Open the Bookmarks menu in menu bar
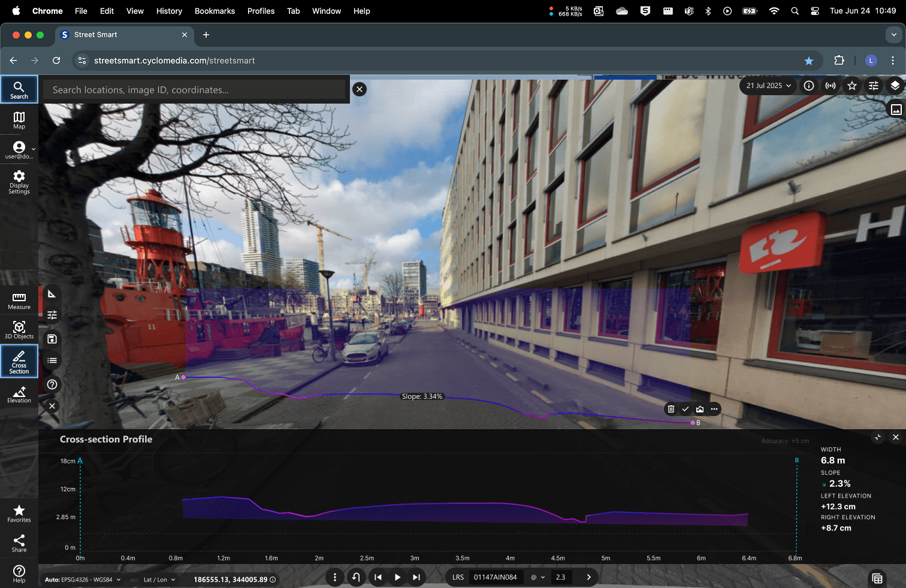Viewport: 906px width, 588px height. tap(215, 11)
